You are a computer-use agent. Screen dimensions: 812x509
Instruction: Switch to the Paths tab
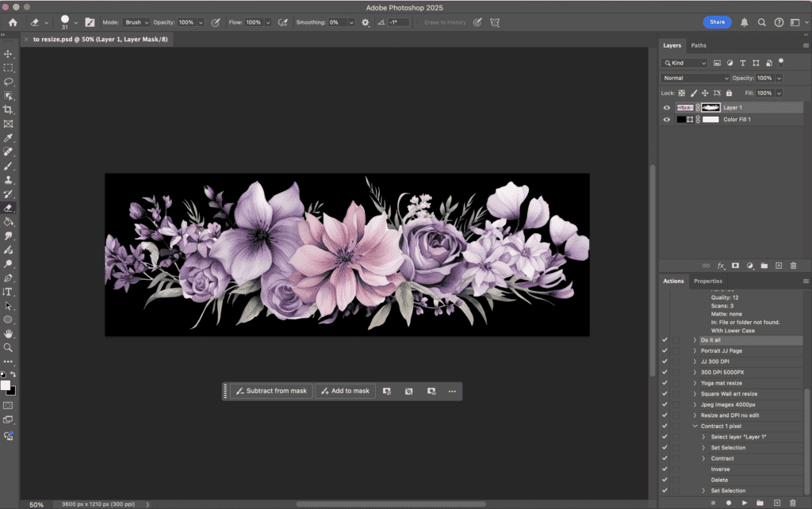699,45
